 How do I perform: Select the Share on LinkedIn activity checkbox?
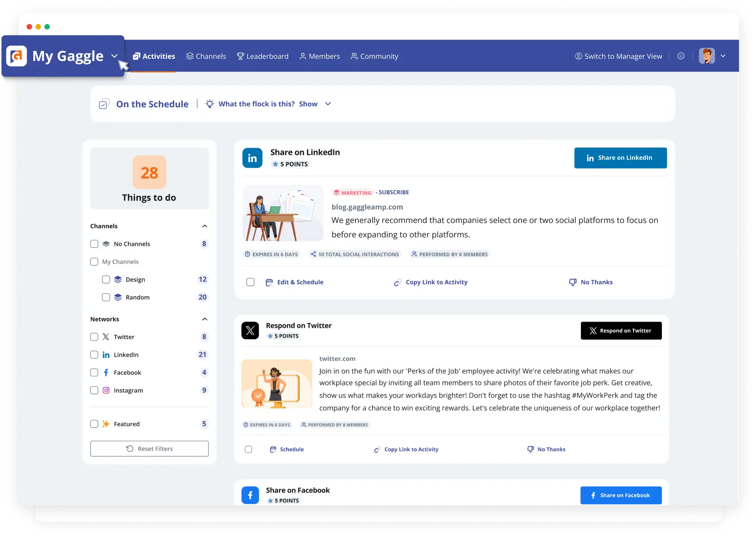(251, 282)
